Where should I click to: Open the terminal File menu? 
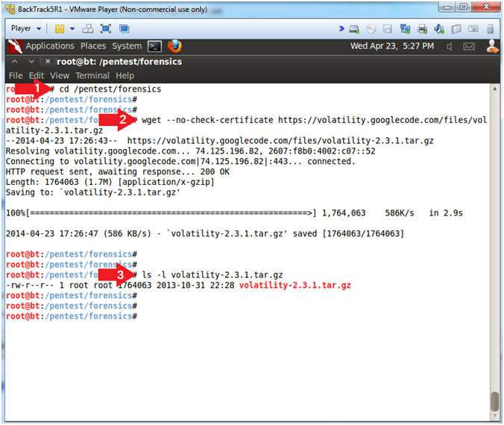tap(16, 76)
